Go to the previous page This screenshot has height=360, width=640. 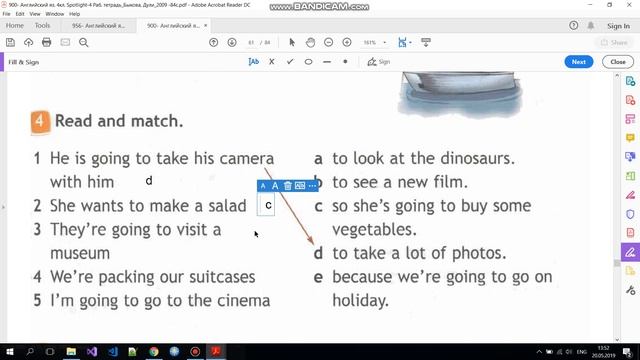[x=213, y=42]
